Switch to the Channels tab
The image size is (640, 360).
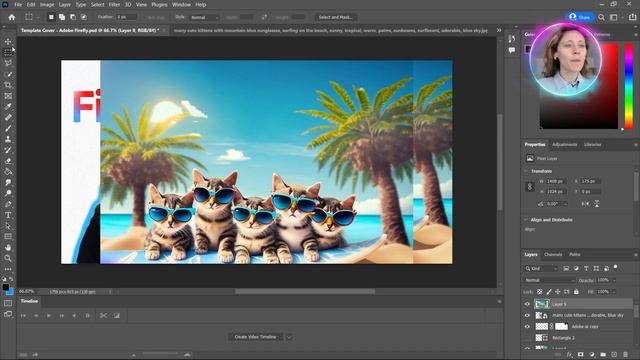click(x=553, y=254)
